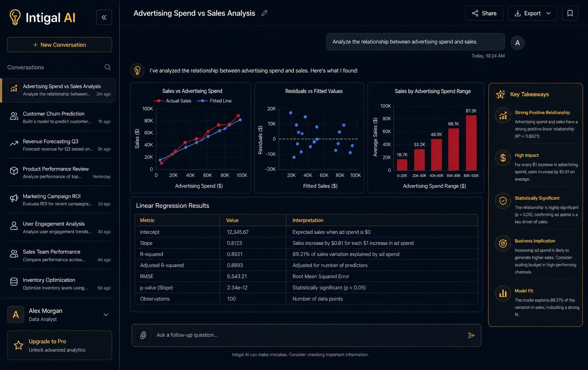Click the RMSE value 6,543.21 cell
Viewport: 588px width, 370px height.
click(253, 276)
